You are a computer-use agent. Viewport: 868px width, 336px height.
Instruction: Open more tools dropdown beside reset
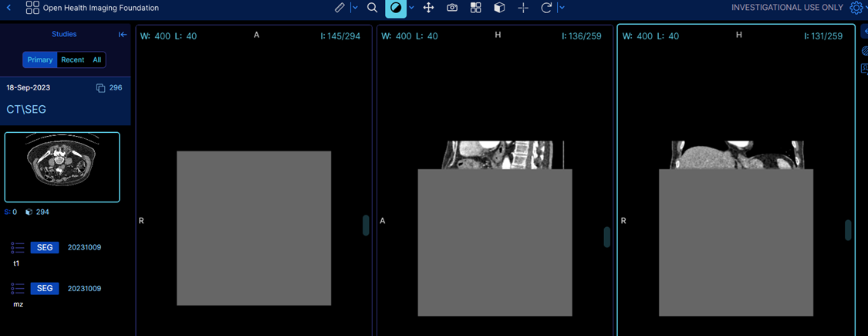(562, 8)
